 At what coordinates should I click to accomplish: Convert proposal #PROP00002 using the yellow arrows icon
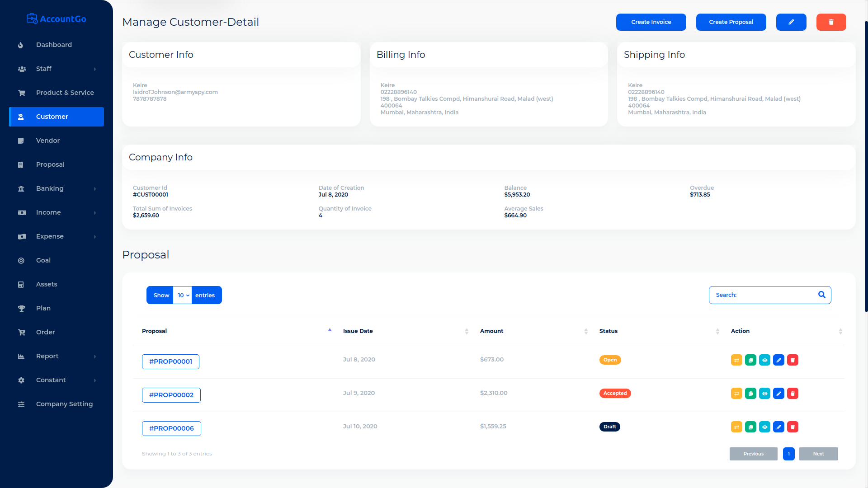click(x=736, y=393)
